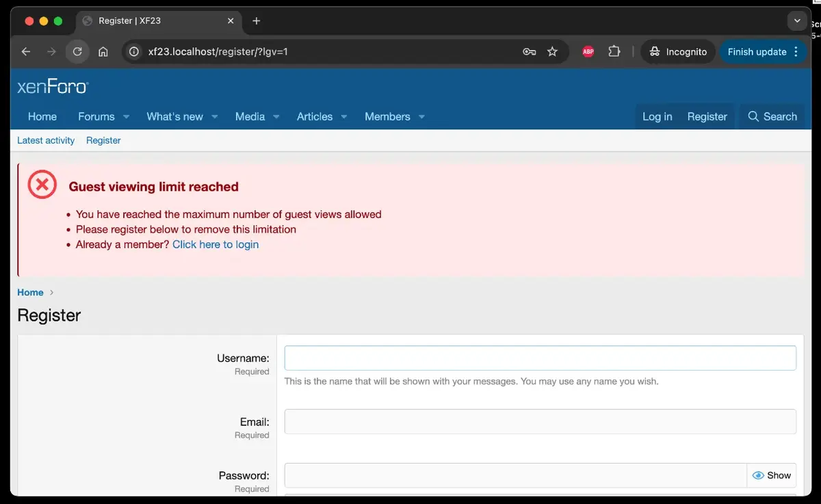The height and width of the screenshot is (504, 821).
Task: Open the extensions puzzle icon
Action: click(x=614, y=51)
